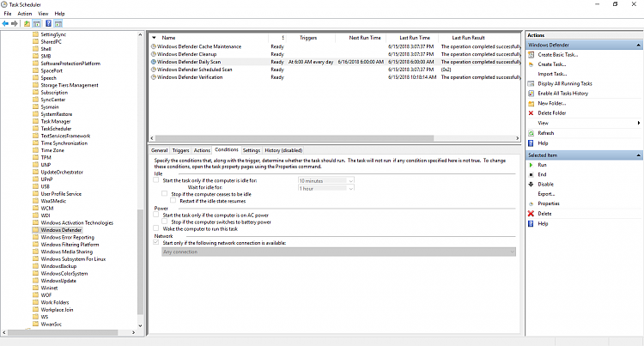Click the down arrow of the tree scrollbar
The image size is (644, 346).
click(x=140, y=326)
